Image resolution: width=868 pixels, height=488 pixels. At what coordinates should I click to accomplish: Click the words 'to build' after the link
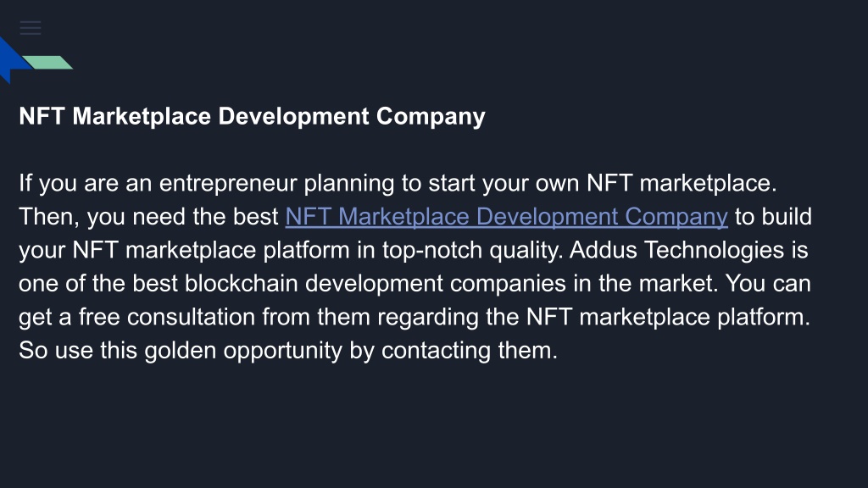coord(773,216)
